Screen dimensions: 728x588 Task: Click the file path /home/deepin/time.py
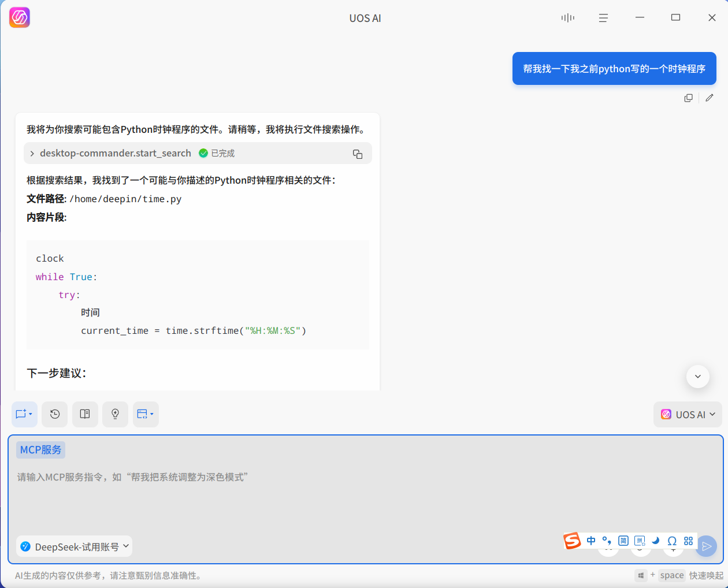point(125,199)
